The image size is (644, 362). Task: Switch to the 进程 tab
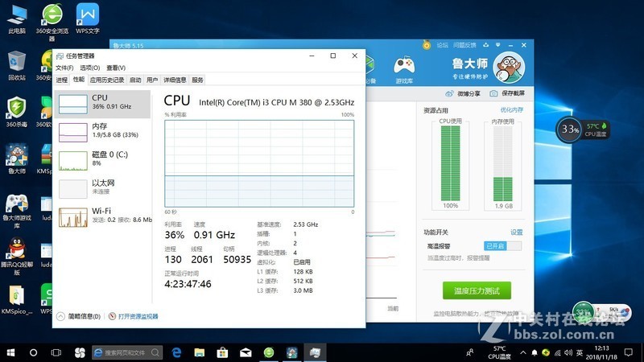[62, 80]
